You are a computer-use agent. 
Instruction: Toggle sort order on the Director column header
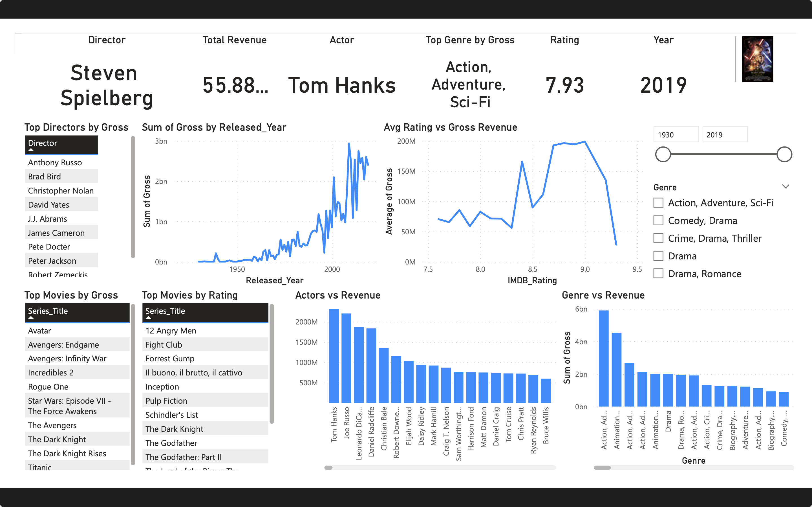(42, 144)
